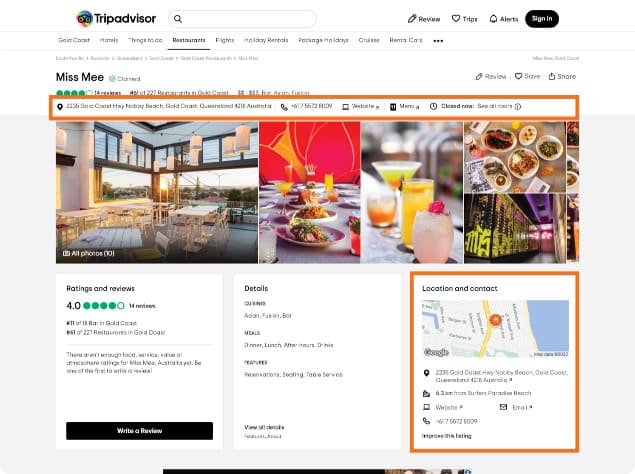Click the search magnifier icon
This screenshot has width=635, height=474.
click(178, 19)
